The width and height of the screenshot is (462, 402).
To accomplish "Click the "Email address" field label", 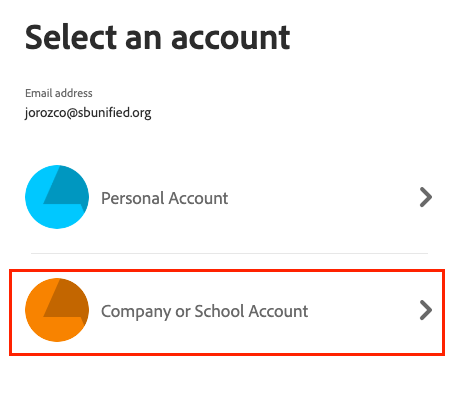I will (x=59, y=93).
